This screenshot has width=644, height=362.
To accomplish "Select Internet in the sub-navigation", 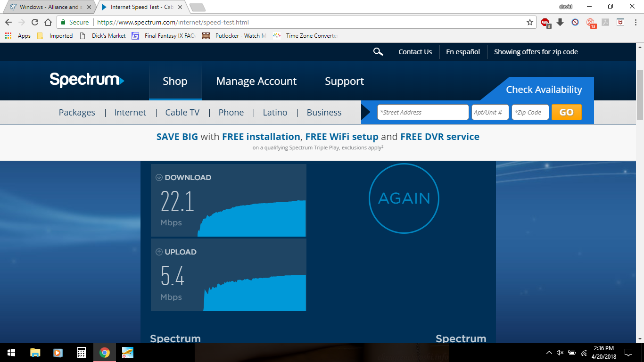I will pyautogui.click(x=130, y=112).
